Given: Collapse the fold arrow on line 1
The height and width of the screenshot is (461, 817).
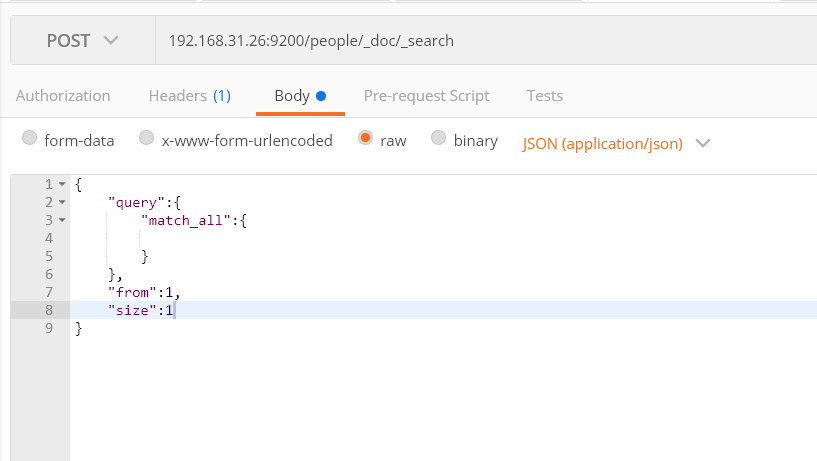Looking at the screenshot, I should point(62,185).
